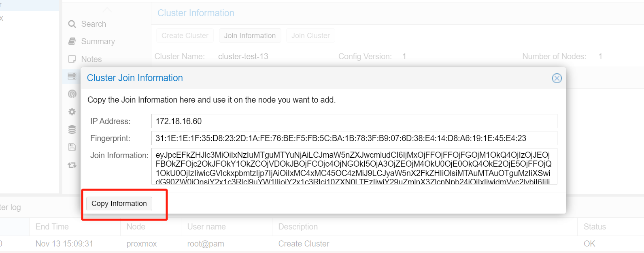Click the IP Address field

coord(354,121)
